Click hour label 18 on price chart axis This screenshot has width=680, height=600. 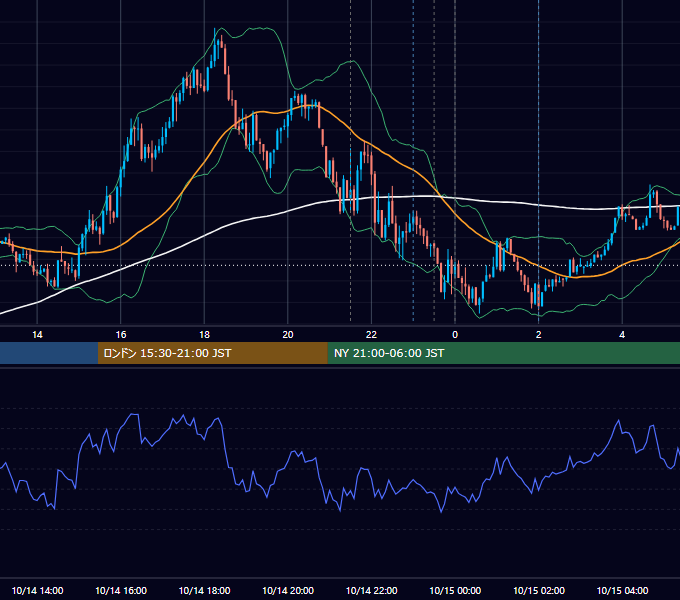click(204, 335)
